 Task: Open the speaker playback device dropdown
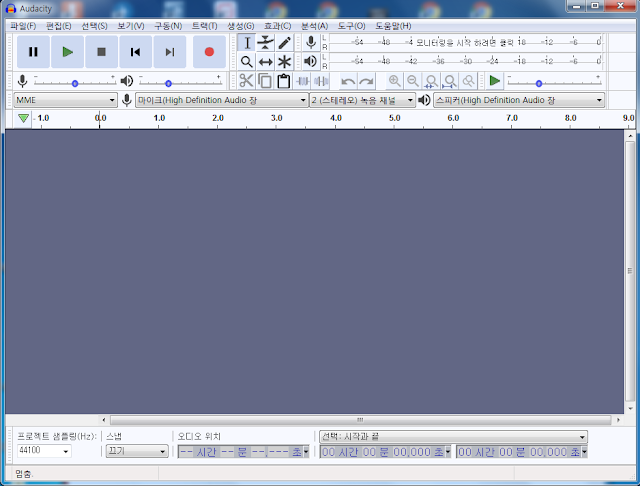pos(519,100)
